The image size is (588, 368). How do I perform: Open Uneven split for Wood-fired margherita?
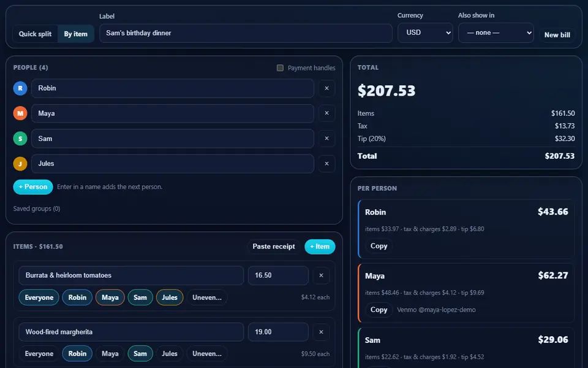click(207, 354)
